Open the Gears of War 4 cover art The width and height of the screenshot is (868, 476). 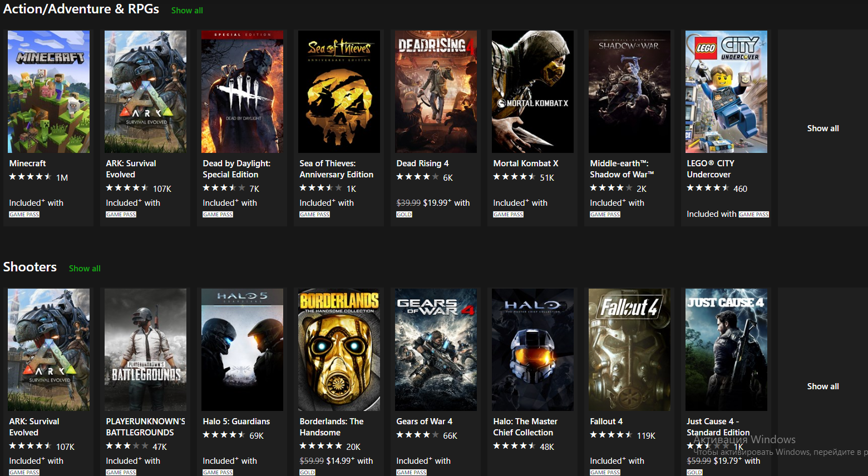pos(436,350)
